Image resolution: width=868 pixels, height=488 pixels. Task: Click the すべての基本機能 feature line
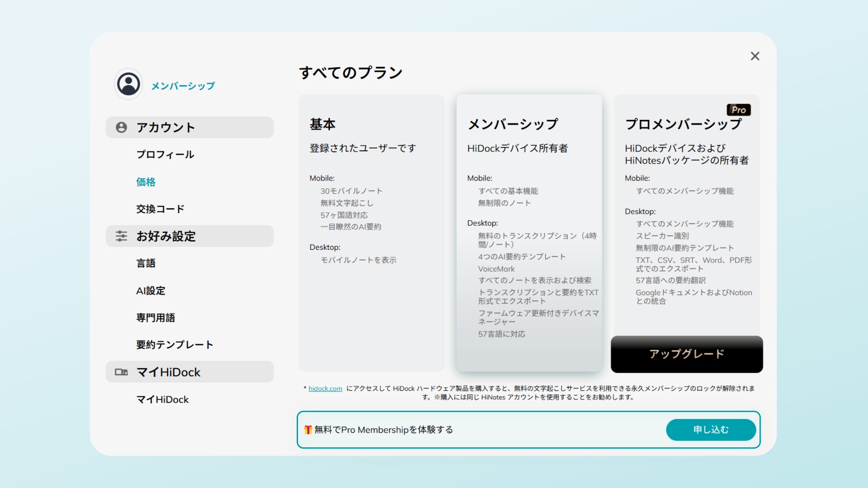click(x=508, y=191)
